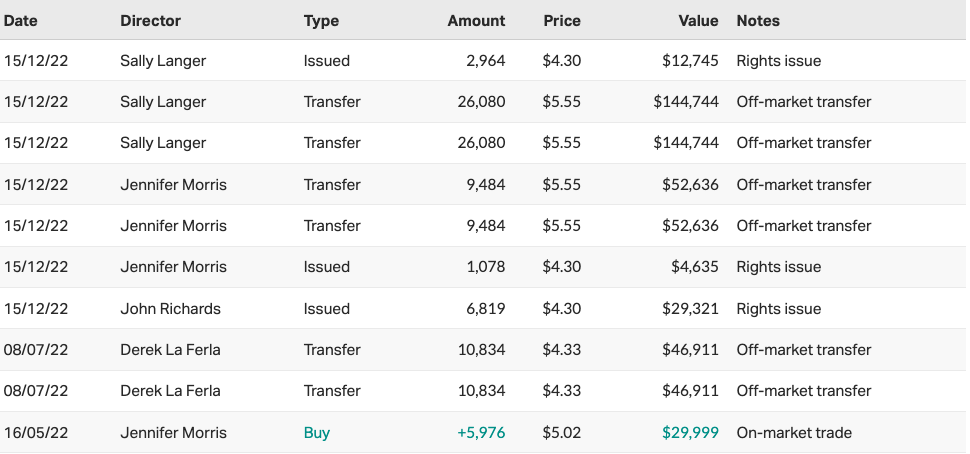Screen dimensions: 970x454
Task: Sort the table by Type header
Action: [x=321, y=20]
